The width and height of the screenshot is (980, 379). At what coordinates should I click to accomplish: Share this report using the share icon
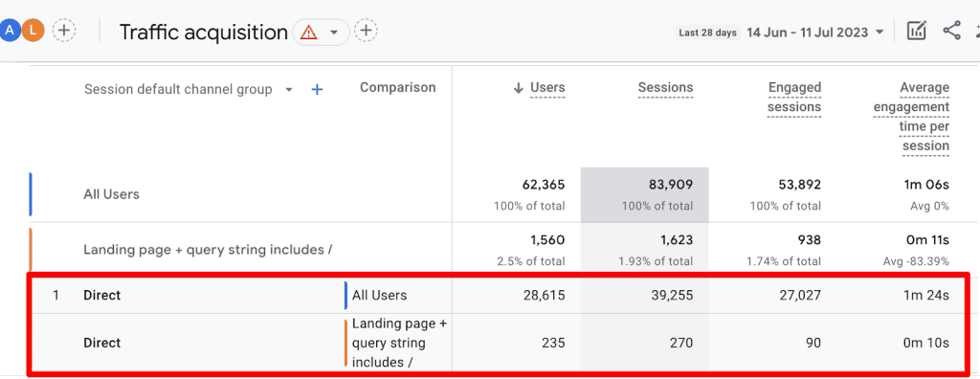coord(951,31)
